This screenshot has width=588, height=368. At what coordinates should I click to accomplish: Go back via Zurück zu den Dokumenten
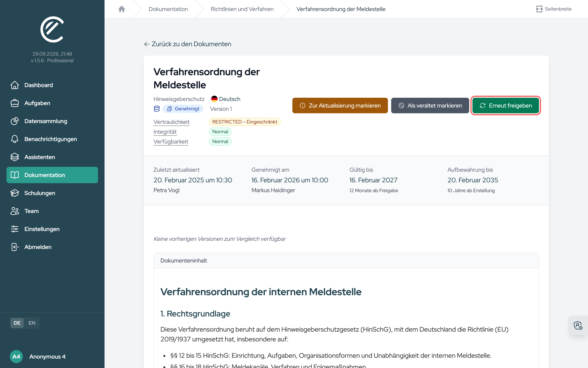188,44
